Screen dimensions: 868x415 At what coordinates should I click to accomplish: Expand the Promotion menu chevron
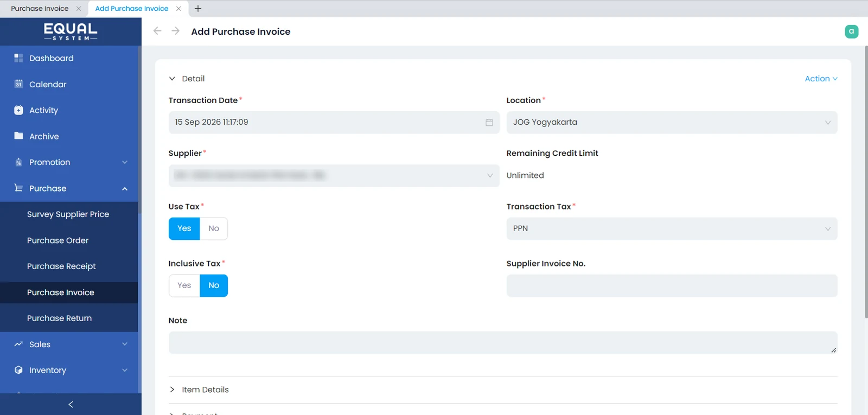(125, 162)
